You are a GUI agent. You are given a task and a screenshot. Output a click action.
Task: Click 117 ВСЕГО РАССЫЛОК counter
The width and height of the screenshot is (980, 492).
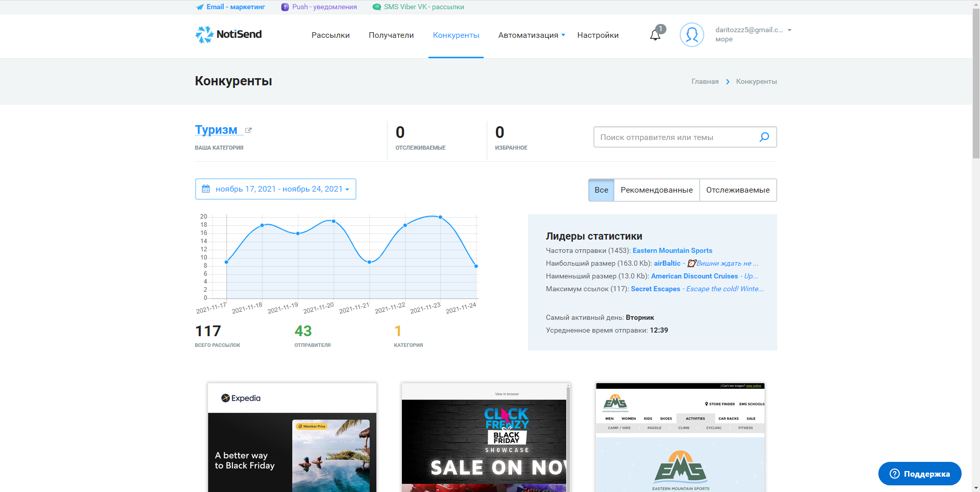click(218, 336)
